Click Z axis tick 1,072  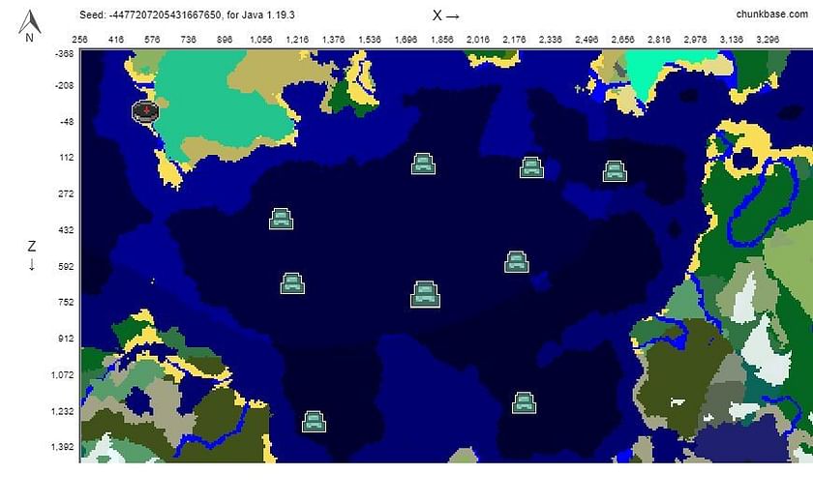click(x=63, y=374)
